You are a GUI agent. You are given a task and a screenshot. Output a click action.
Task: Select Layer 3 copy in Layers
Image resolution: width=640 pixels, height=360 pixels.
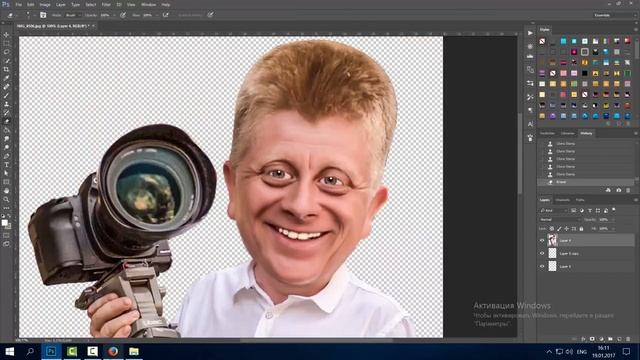[x=586, y=253]
